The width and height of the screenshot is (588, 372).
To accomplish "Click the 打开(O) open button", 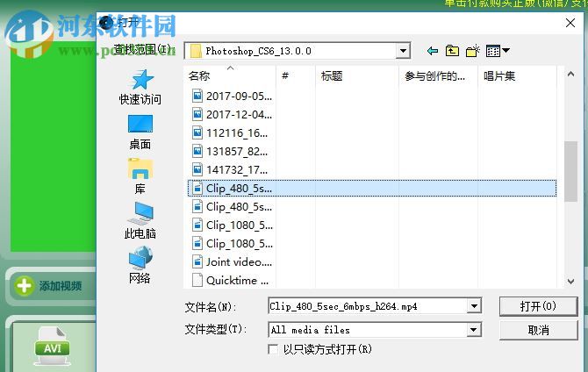I will click(538, 306).
